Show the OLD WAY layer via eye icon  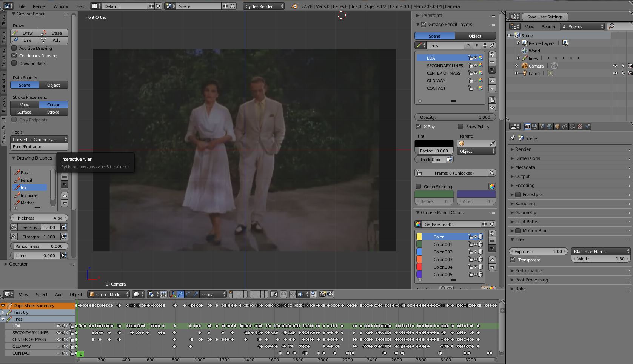coord(476,81)
